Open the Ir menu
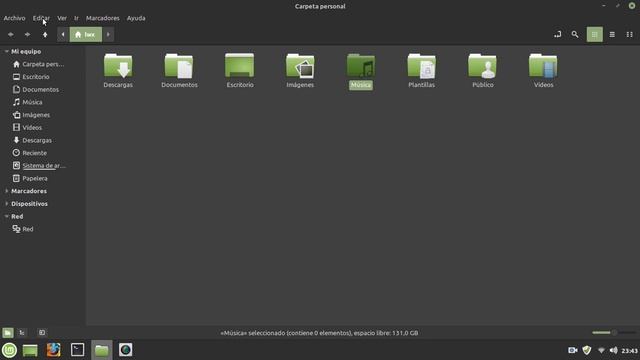Screen dimensions: 640x360 (x=76, y=18)
